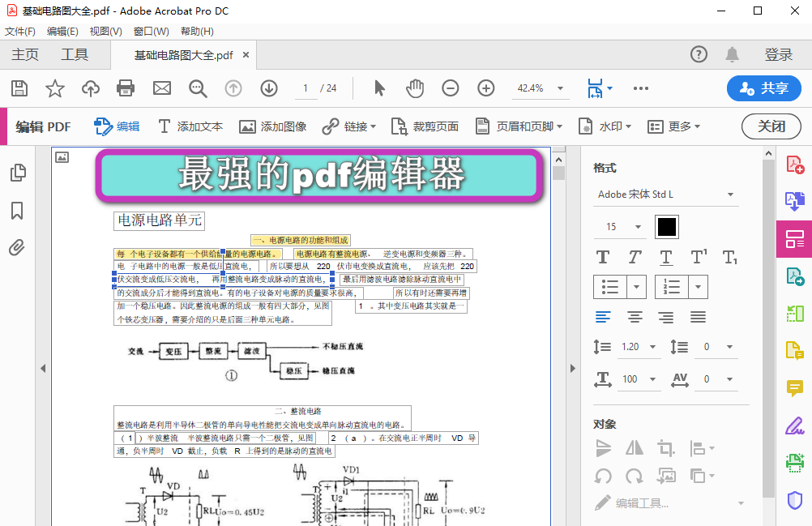Screen dimensions: 812x526
Task: Print the document with the printer icon
Action: [126, 88]
